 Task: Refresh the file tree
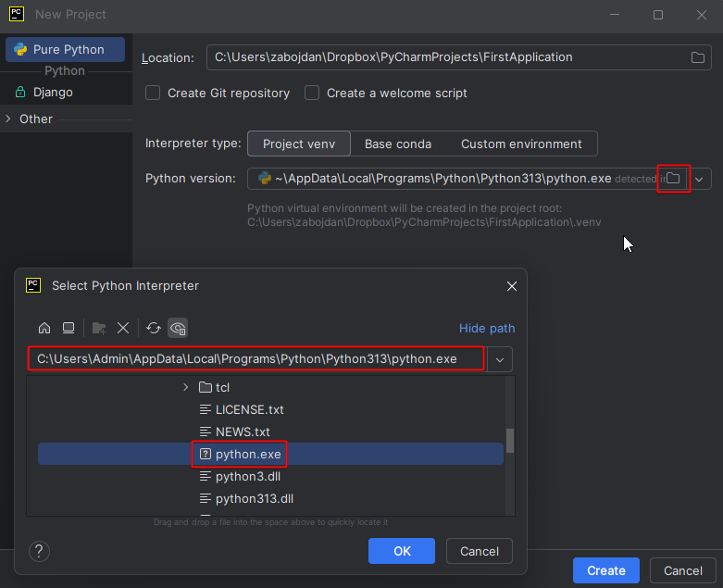pyautogui.click(x=154, y=328)
